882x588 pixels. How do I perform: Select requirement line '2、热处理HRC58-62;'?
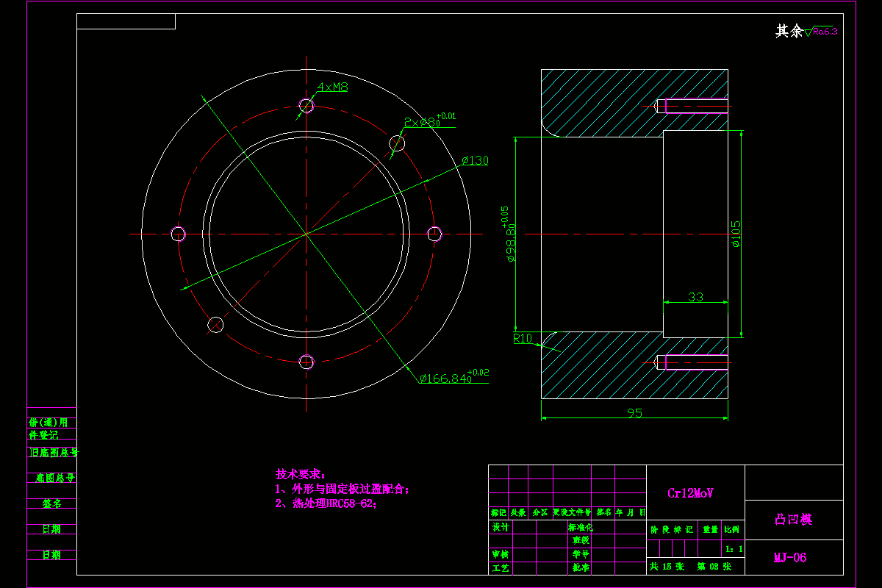(326, 503)
